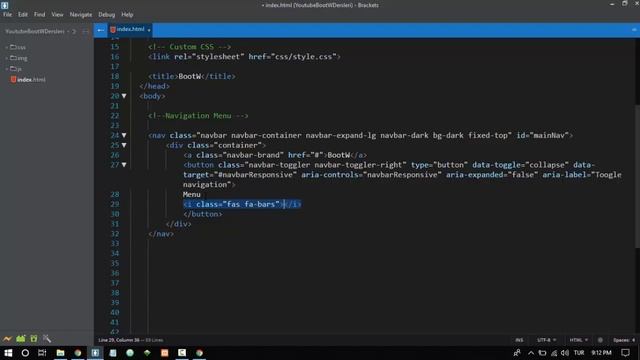Click the BootW title text on line 18
The image size is (640, 360).
(x=189, y=76)
